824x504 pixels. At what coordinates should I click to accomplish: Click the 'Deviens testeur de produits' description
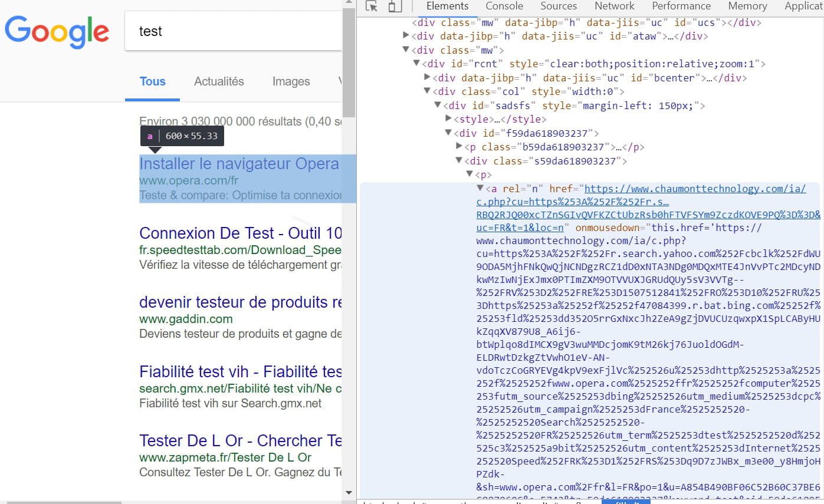click(x=240, y=334)
